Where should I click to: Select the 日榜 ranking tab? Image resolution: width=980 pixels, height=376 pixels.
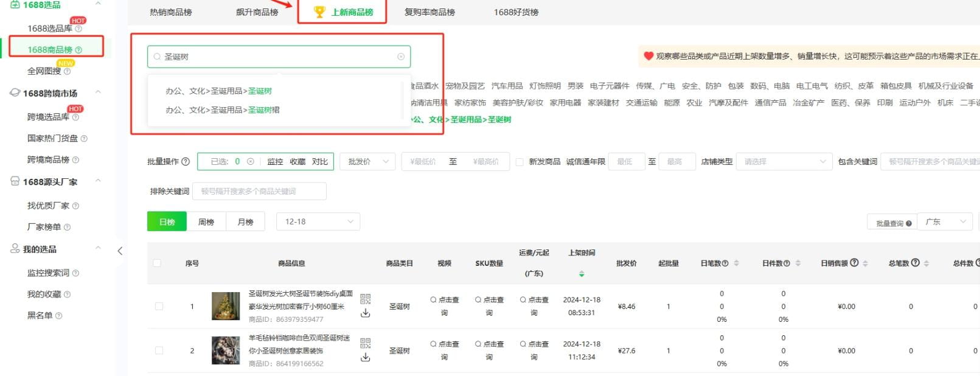click(167, 222)
